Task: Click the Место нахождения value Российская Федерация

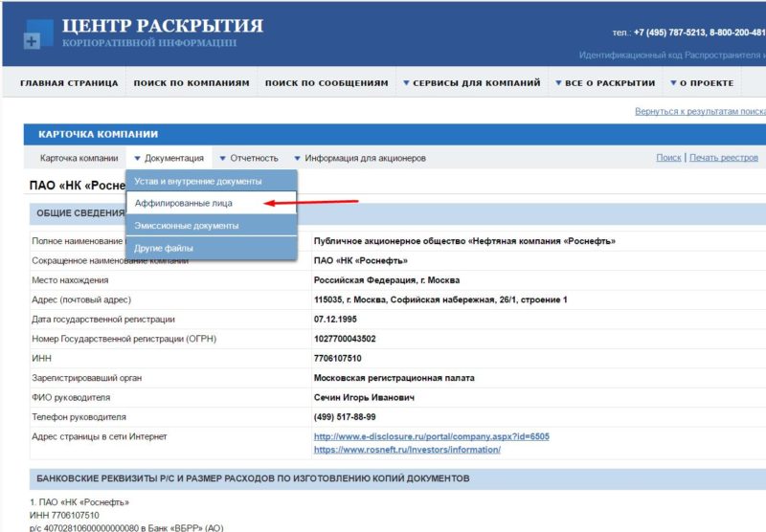Action: tap(387, 280)
